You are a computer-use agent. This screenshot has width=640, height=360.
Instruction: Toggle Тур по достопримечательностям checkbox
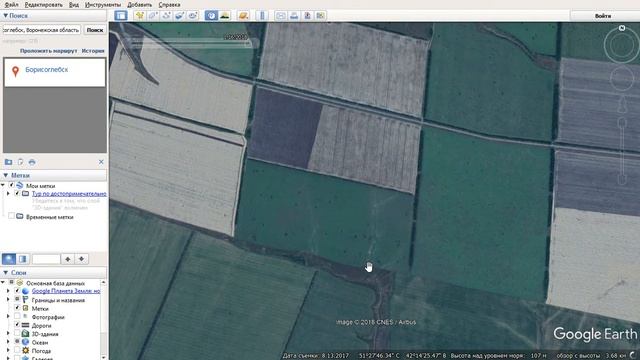pyautogui.click(x=17, y=193)
